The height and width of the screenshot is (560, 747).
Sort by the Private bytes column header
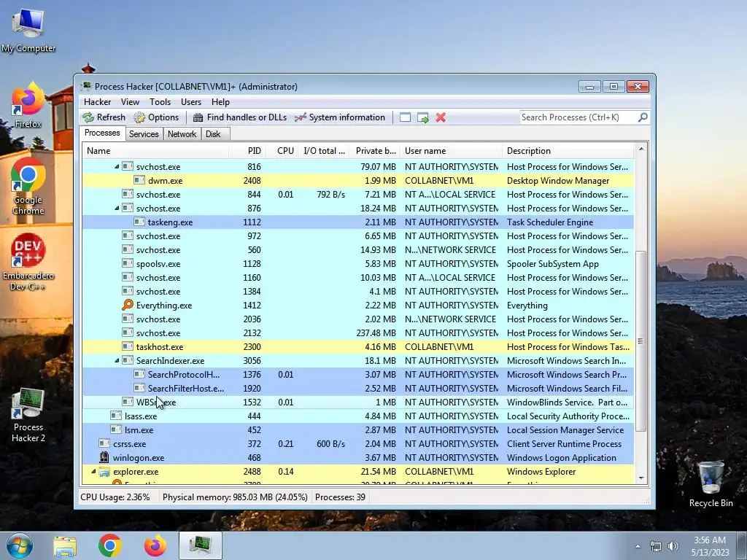click(x=375, y=151)
